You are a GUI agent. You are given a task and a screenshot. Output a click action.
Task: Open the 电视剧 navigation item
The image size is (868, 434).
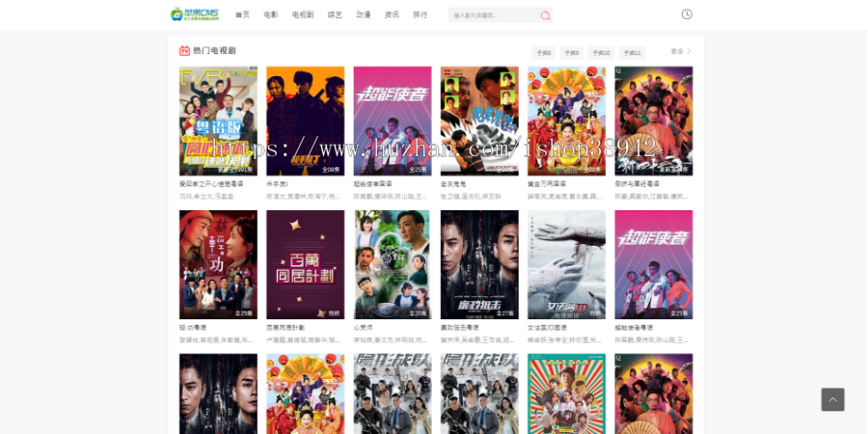click(303, 14)
